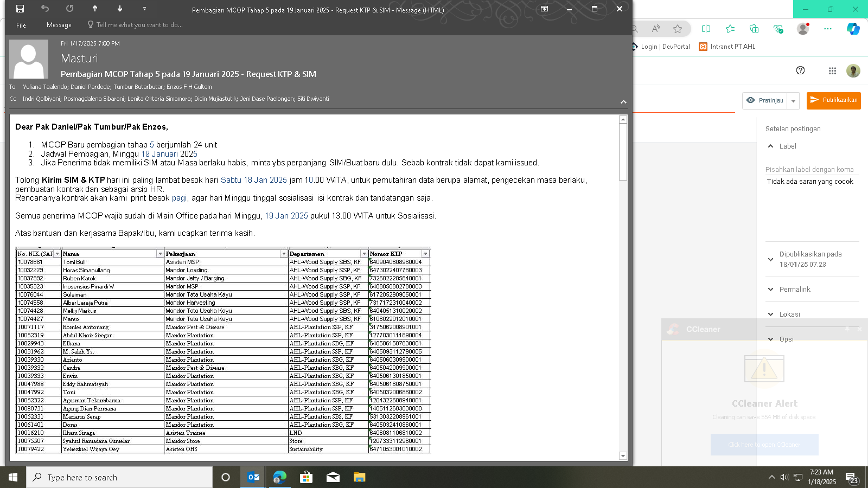Click recipient Daniel Pardede in To line
This screenshot has width=868, height=488.
[x=90, y=87]
